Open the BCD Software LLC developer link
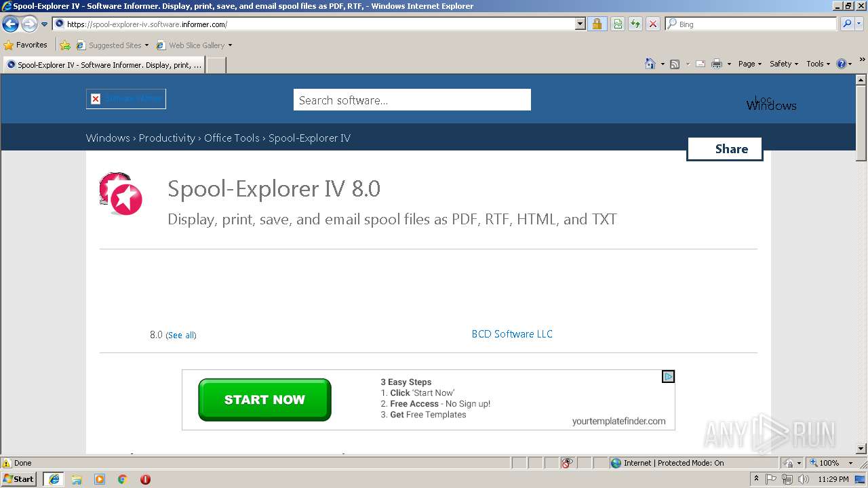 coord(512,334)
